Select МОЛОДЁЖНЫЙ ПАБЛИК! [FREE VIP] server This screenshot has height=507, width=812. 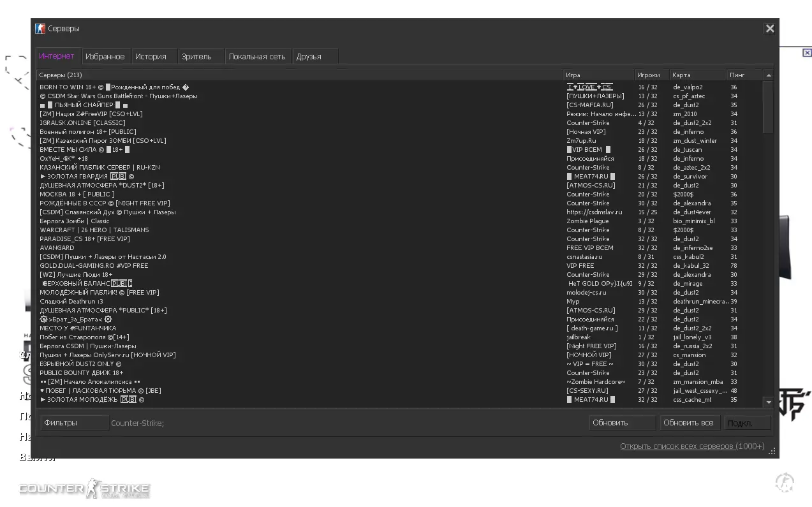tap(400, 293)
